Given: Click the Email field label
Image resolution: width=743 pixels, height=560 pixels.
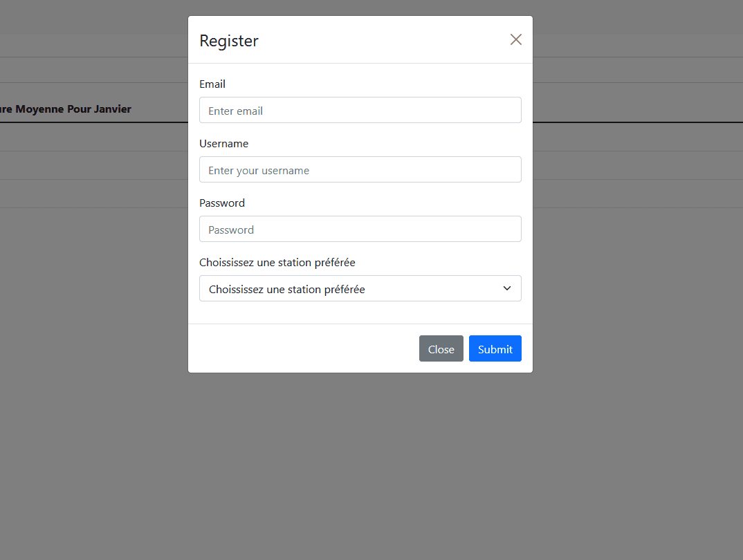Looking at the screenshot, I should click(x=212, y=84).
